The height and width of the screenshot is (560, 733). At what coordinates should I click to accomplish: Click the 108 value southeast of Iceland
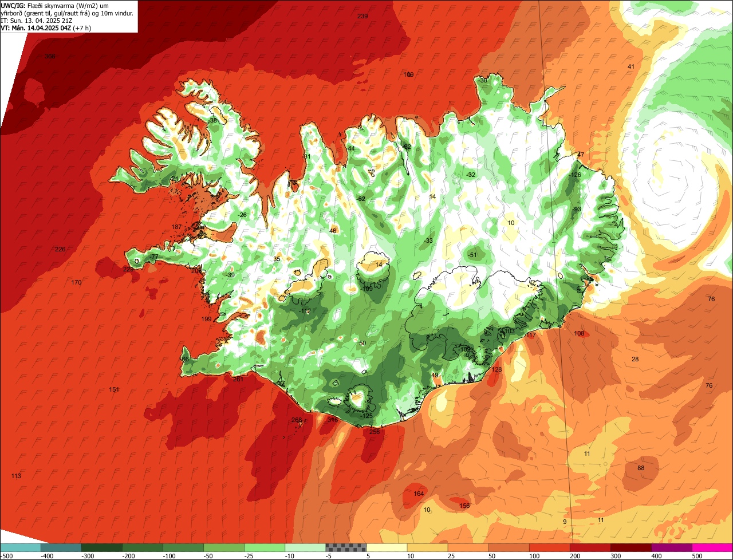[x=579, y=333]
